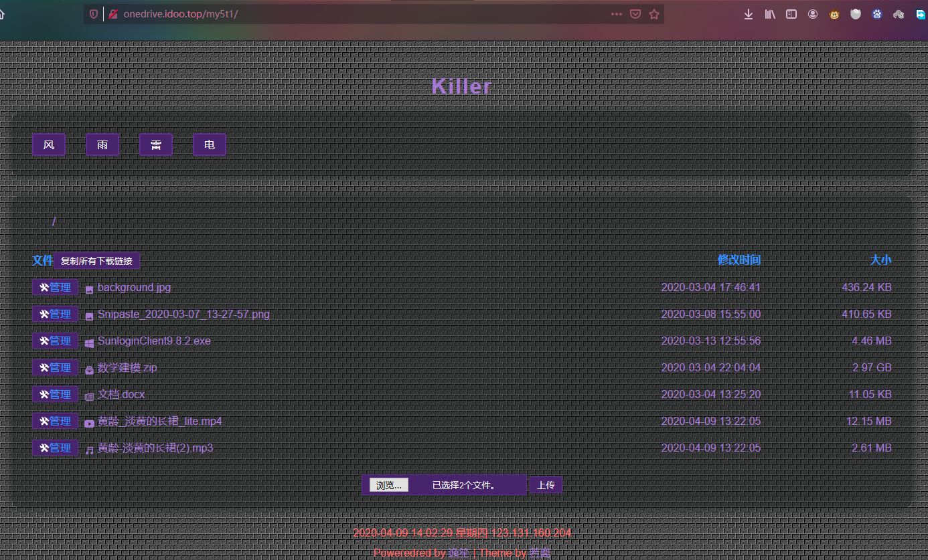Click the yellow monkey extension icon in toolbar

pos(834,14)
